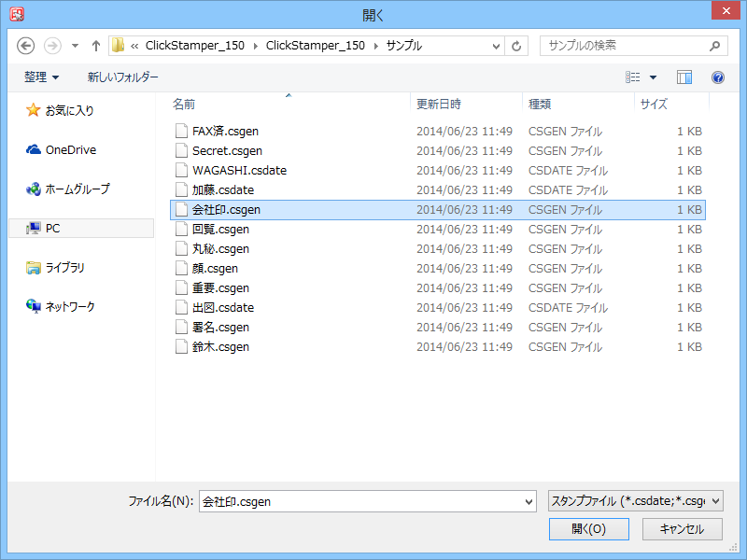Select file 加藤.csdate
This screenshot has width=747, height=560.
(437, 190)
